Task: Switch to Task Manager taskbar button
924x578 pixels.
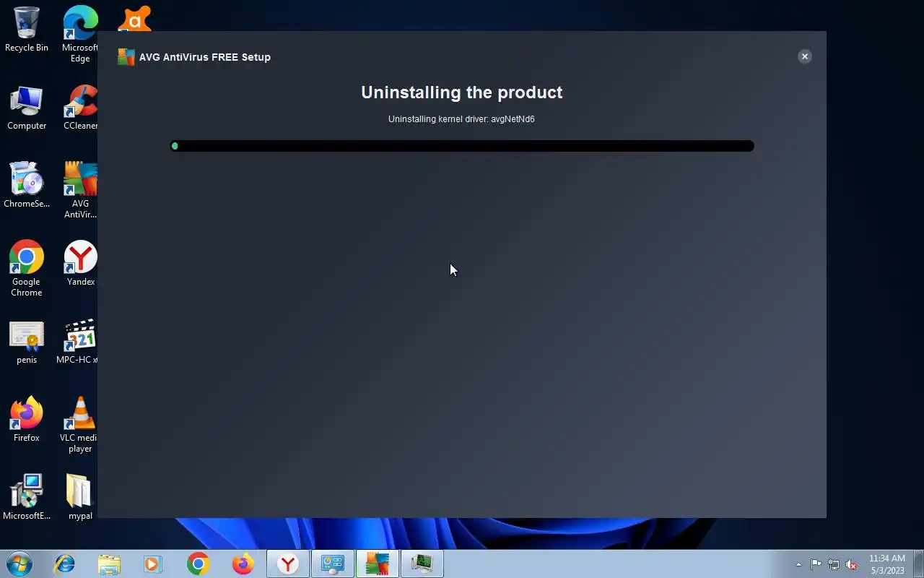Action: 422,564
